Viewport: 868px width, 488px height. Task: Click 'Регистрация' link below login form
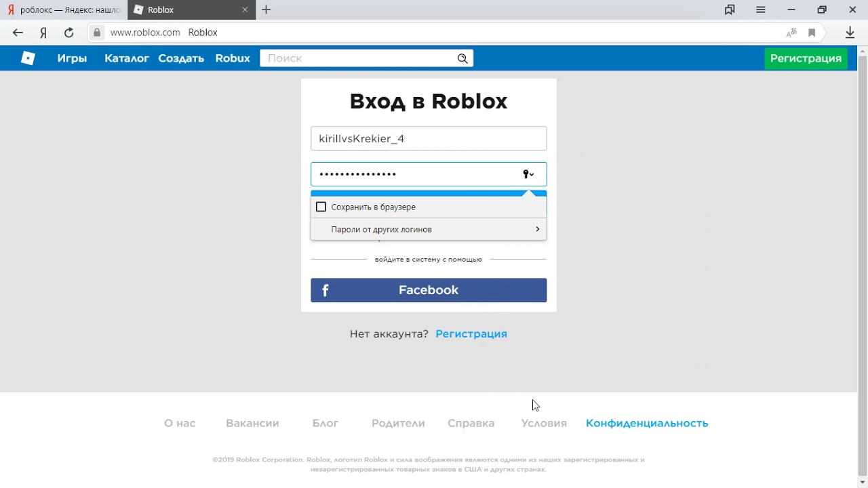coord(471,333)
